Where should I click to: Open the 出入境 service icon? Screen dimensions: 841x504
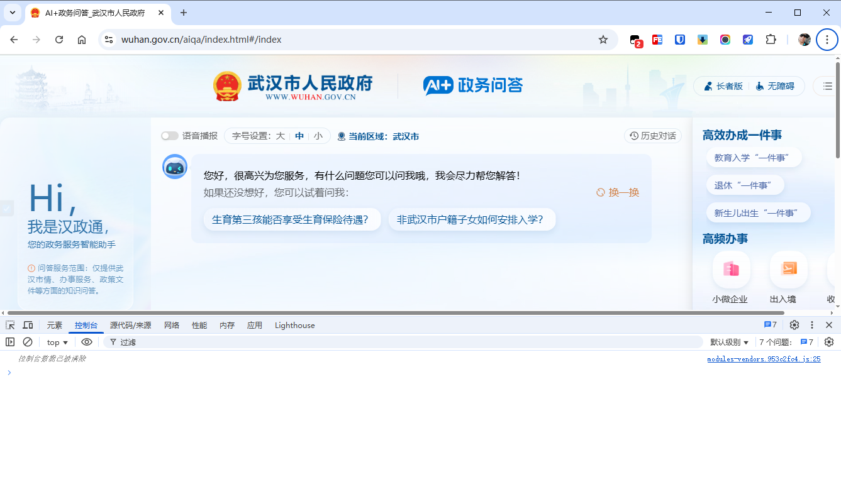[x=788, y=269]
